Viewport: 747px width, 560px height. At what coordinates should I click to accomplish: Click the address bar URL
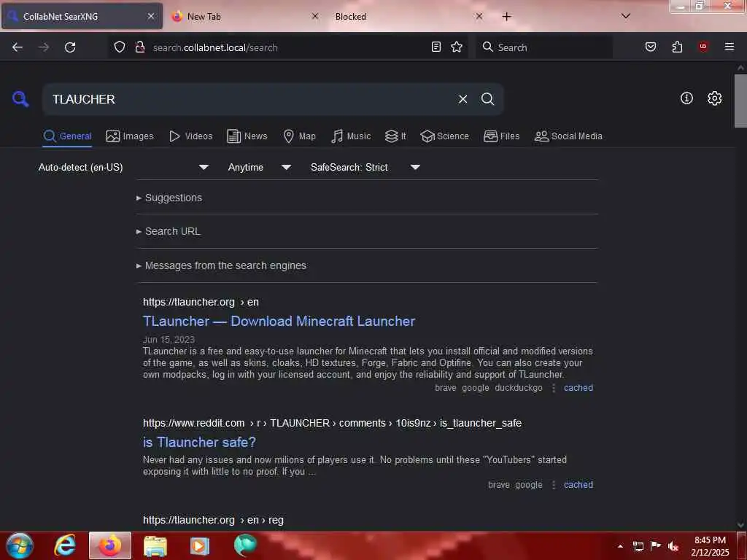coord(215,47)
